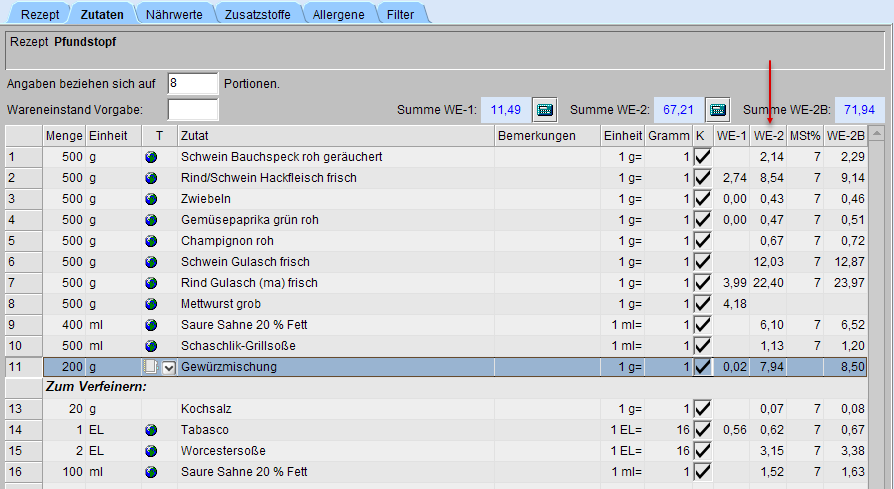Click globe icon in Tabasco row
Image resolution: width=894 pixels, height=489 pixels.
(x=151, y=430)
